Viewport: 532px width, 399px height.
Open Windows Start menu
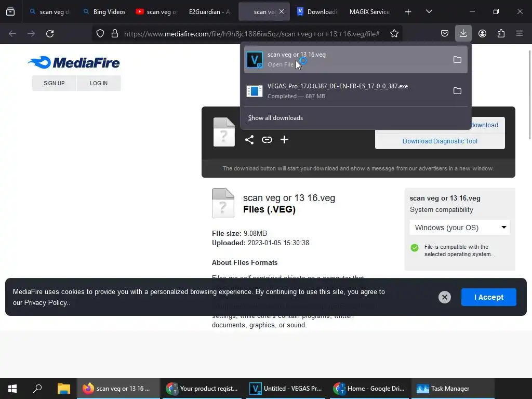pos(12,389)
